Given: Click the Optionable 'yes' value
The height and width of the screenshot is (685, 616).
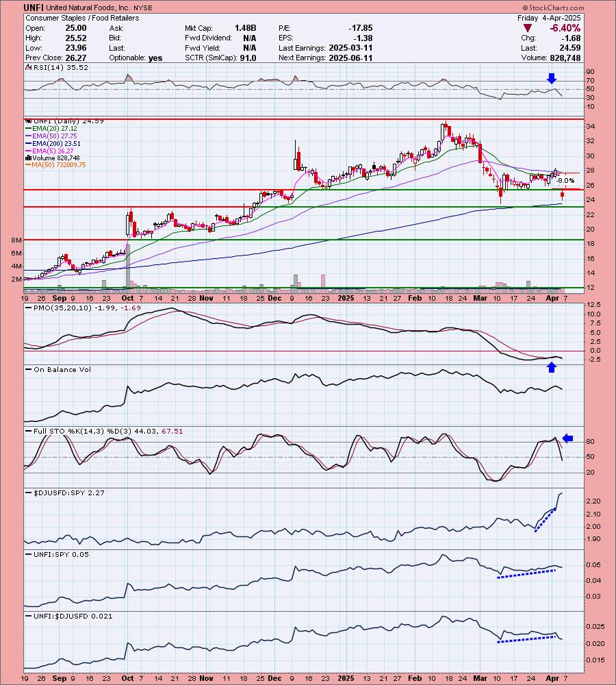Looking at the screenshot, I should pos(155,58).
